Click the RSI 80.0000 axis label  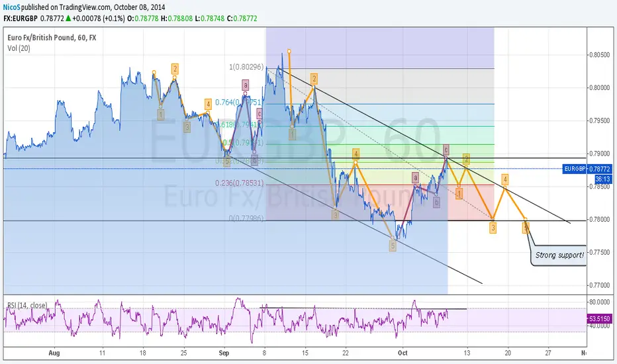pos(600,302)
